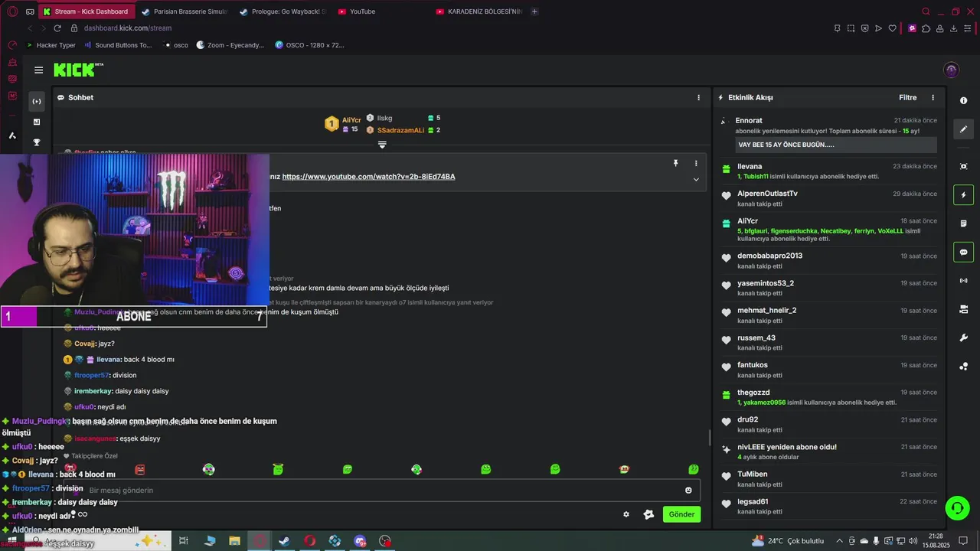
Task: Open Steam from the taskbar
Action: [x=284, y=541]
